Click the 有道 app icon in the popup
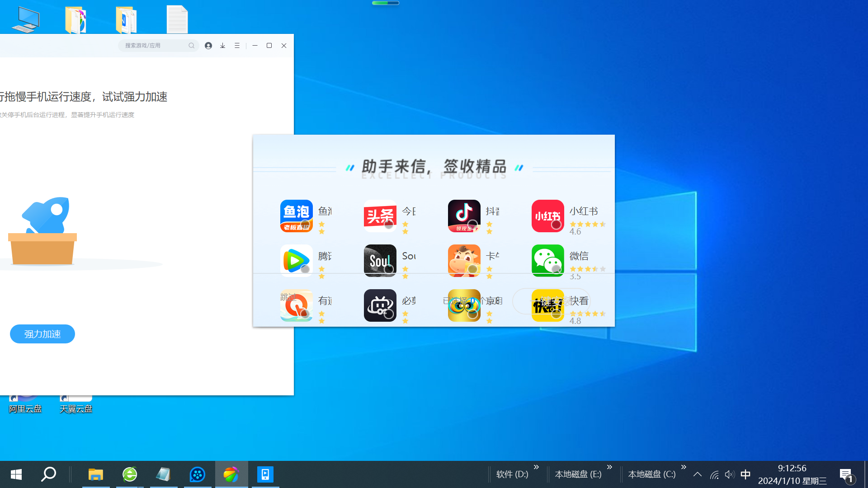 [x=297, y=305]
